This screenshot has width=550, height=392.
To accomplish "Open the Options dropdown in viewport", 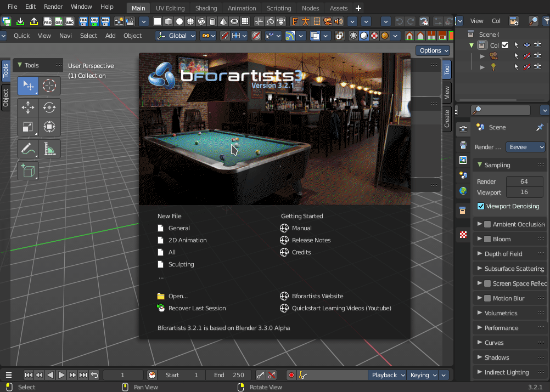I will 433,50.
